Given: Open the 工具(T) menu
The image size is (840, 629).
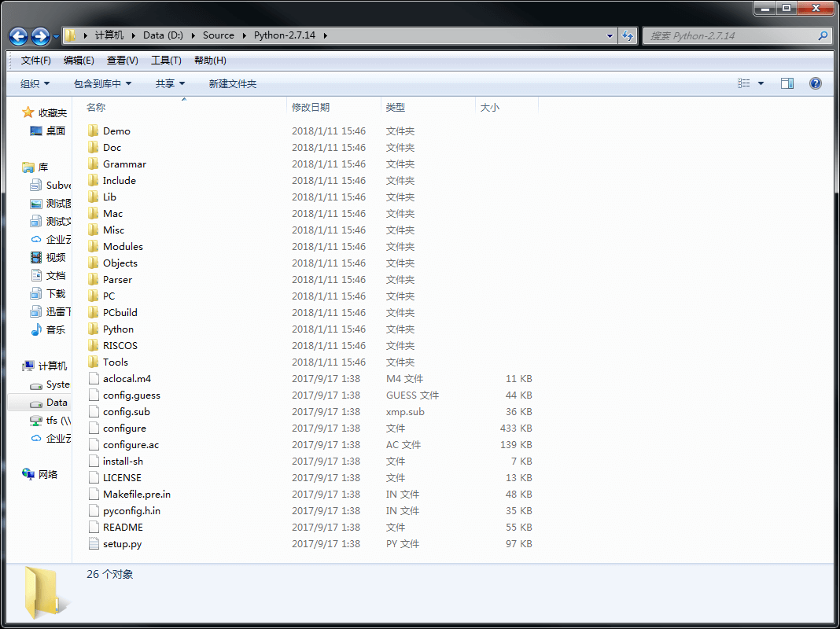Looking at the screenshot, I should click(166, 61).
